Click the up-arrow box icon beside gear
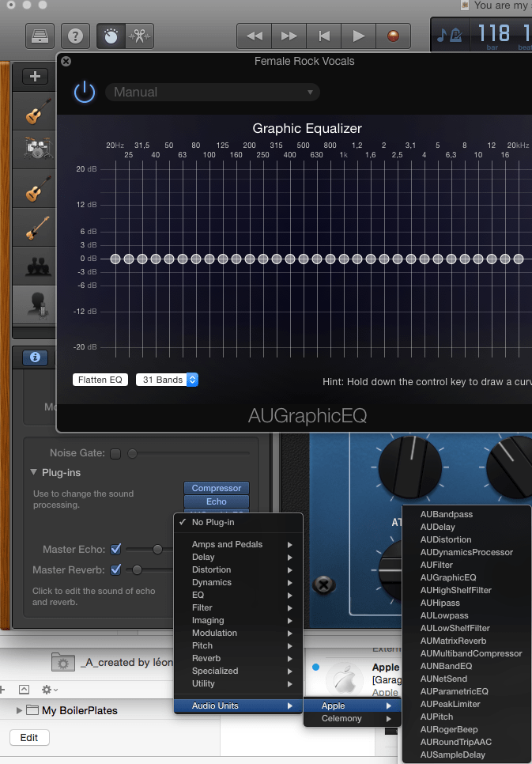 tap(24, 690)
